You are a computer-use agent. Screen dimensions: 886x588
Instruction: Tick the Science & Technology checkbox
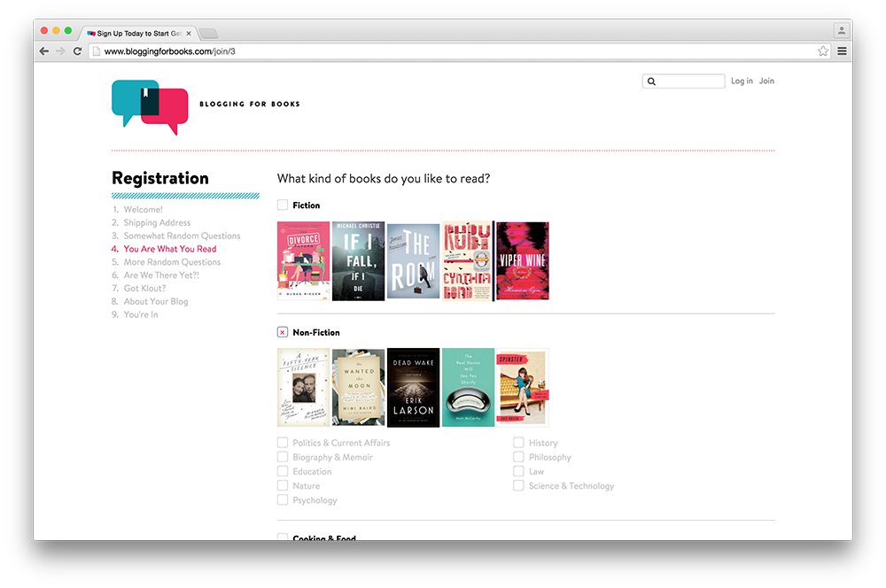pos(518,485)
